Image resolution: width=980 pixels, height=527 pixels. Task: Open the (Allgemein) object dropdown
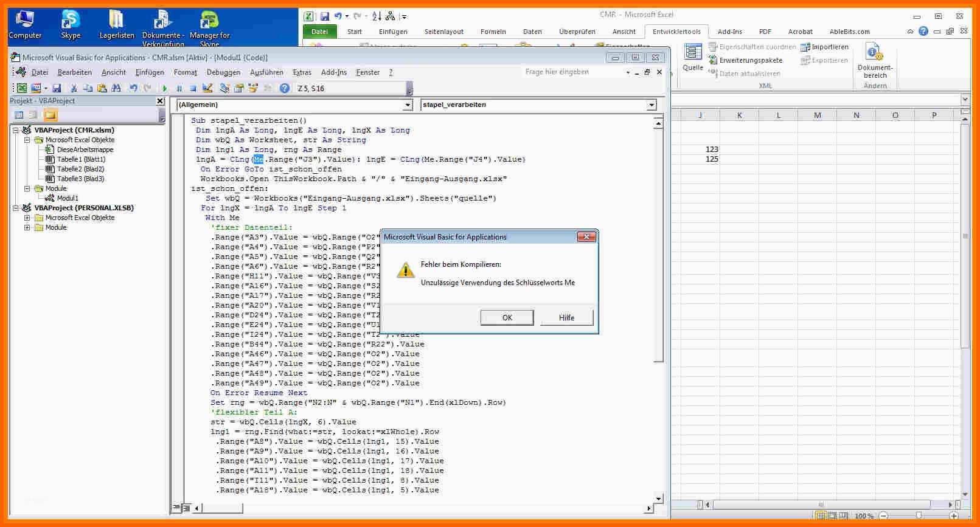pos(408,105)
